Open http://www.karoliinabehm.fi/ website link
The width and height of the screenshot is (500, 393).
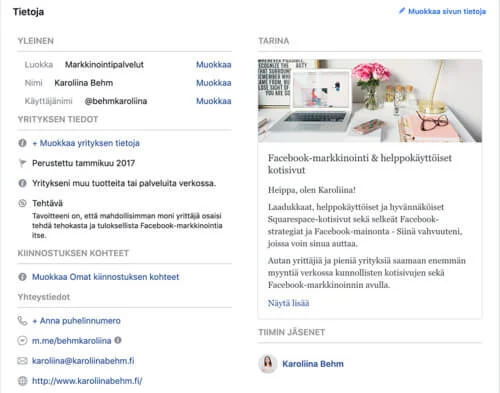point(87,381)
